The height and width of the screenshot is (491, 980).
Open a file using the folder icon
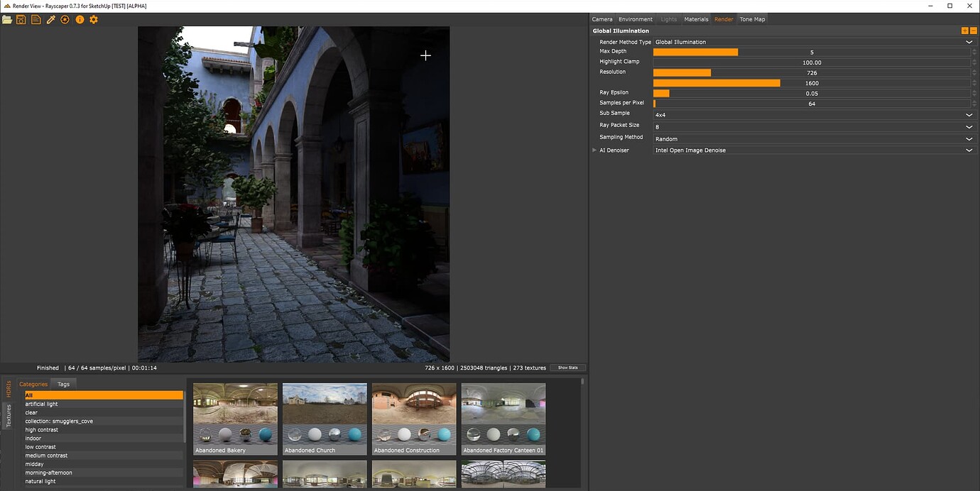(x=7, y=19)
